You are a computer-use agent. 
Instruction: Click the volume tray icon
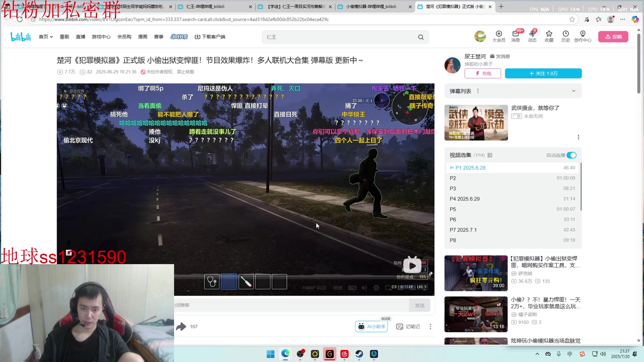[x=603, y=354]
